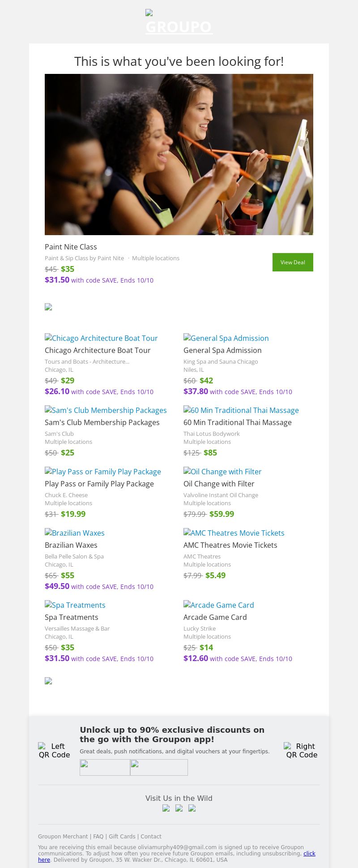Select Sam's Club Membership Packages image link
Screen dimensions: 358x868
click(x=106, y=410)
